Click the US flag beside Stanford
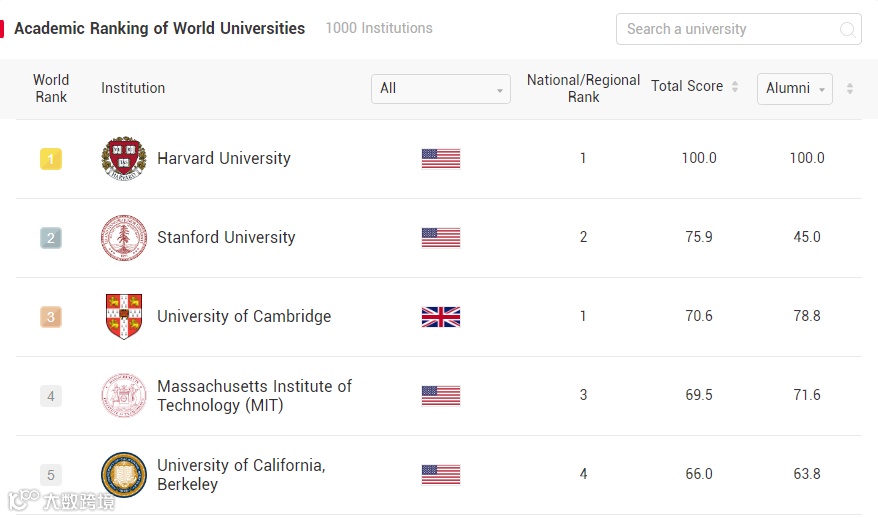878x518 pixels. click(x=441, y=238)
